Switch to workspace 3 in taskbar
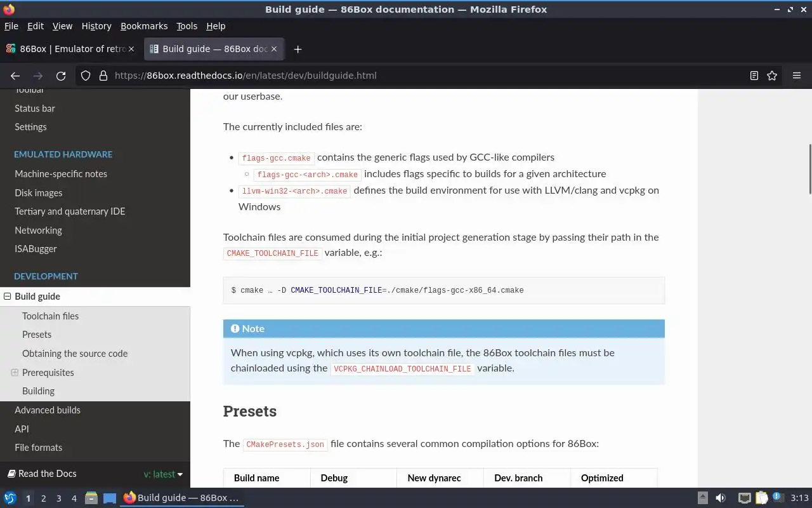Image resolution: width=812 pixels, height=508 pixels. click(58, 498)
